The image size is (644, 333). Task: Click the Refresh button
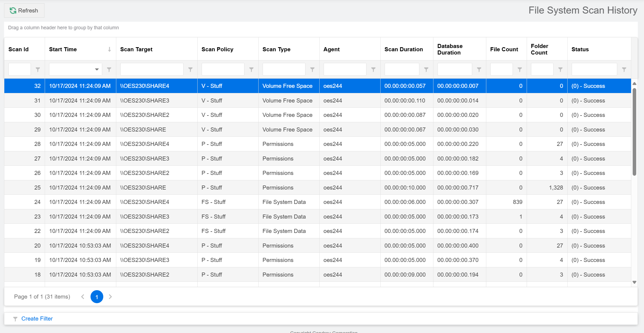coord(24,11)
